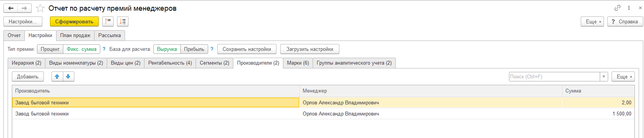This screenshot has width=644, height=138.
Task: Switch to the Отчет tab
Action: 14,35
